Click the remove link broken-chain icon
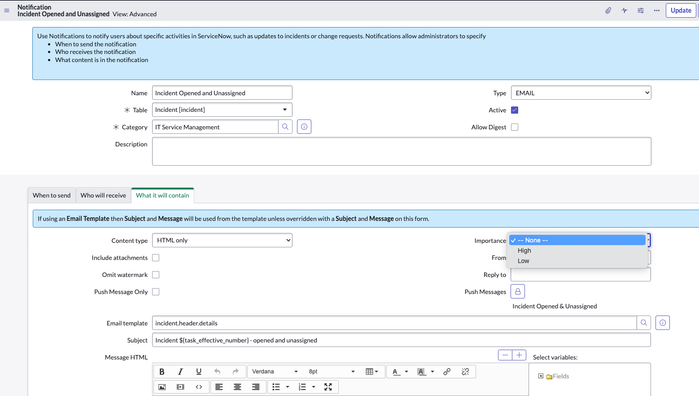The width and height of the screenshot is (699, 396). click(x=465, y=371)
